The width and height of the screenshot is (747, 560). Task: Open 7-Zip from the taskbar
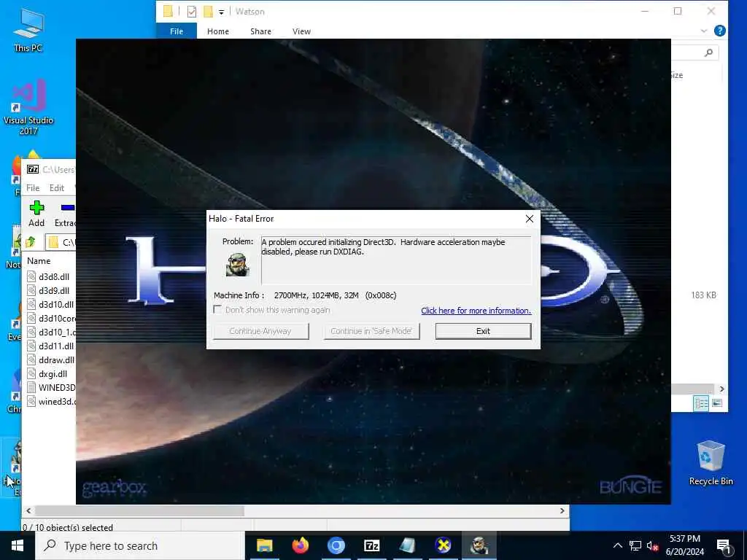tap(371, 545)
